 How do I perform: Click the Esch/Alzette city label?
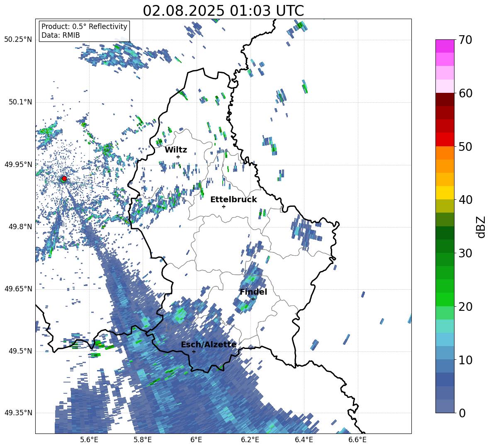point(209,345)
